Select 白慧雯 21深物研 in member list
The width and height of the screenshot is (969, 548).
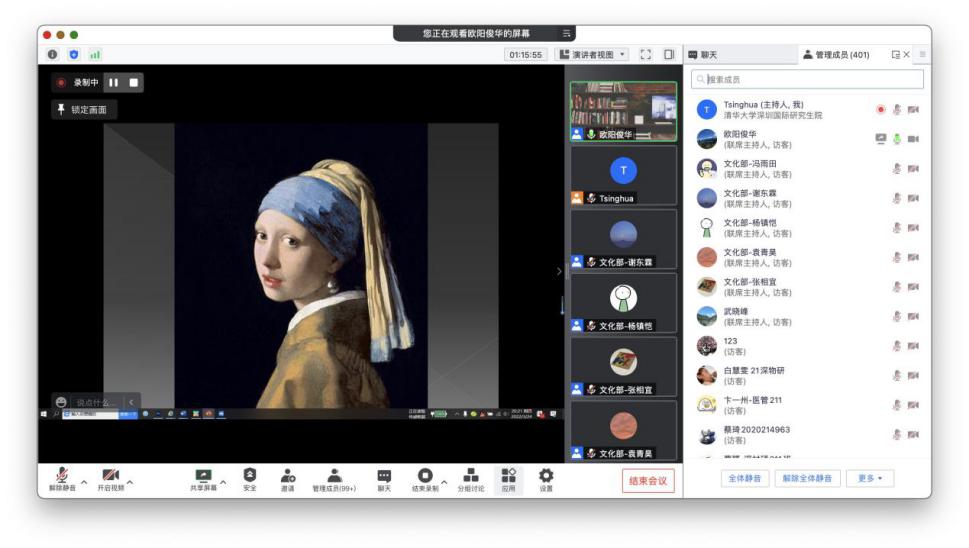[808, 375]
